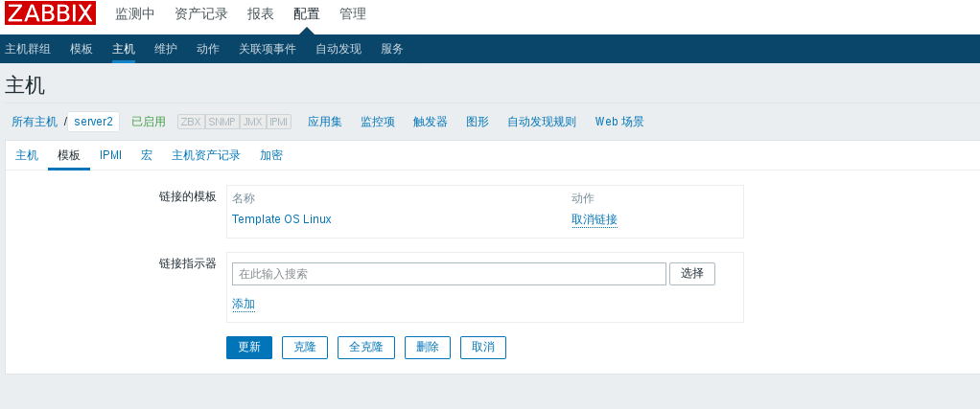Click the 删除 button
Image resolution: width=980 pixels, height=409 pixels.
click(427, 347)
